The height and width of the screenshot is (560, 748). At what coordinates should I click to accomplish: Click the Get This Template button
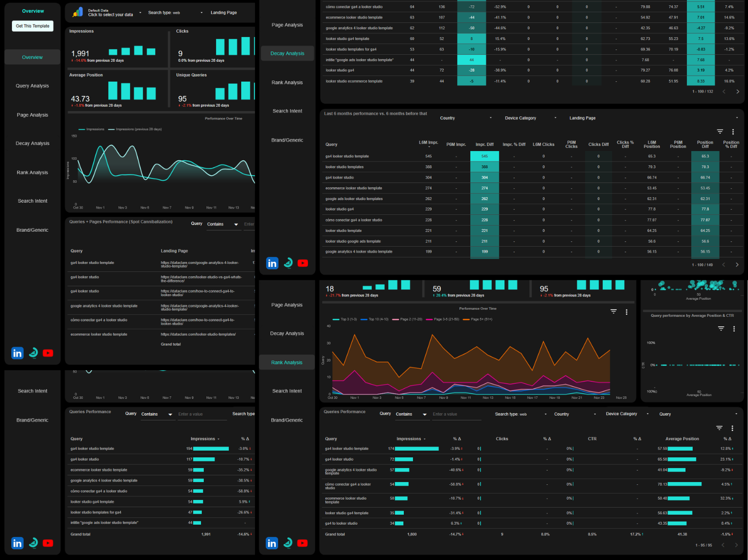click(x=32, y=25)
